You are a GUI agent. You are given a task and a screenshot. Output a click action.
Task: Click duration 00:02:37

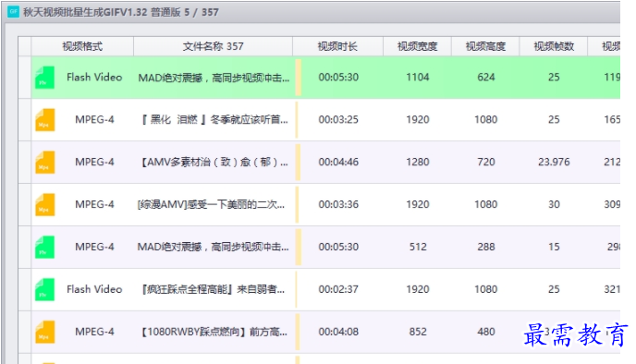(338, 289)
